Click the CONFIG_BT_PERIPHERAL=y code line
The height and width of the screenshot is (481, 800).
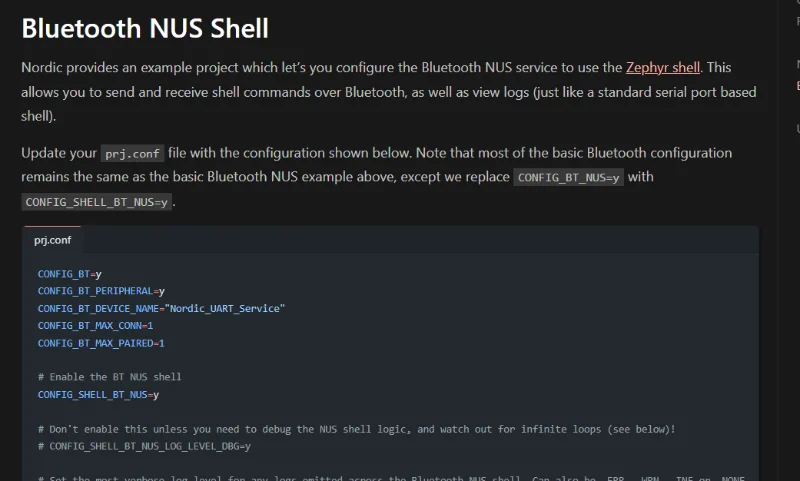click(x=101, y=291)
